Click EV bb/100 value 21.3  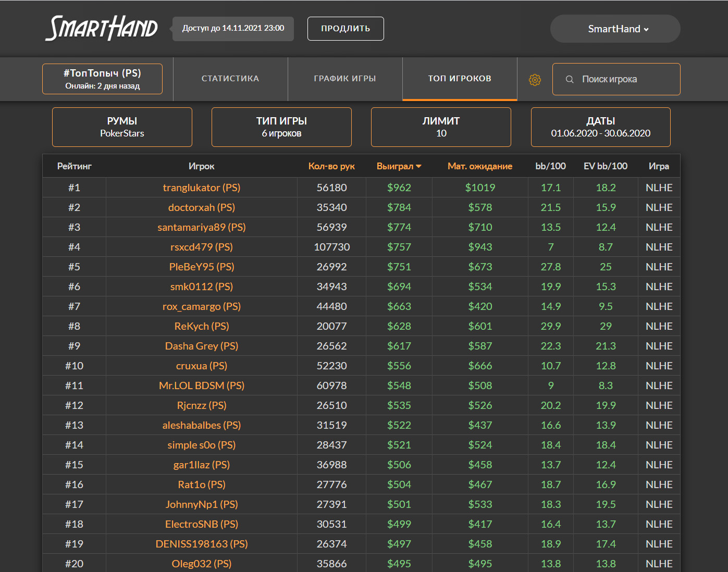606,346
